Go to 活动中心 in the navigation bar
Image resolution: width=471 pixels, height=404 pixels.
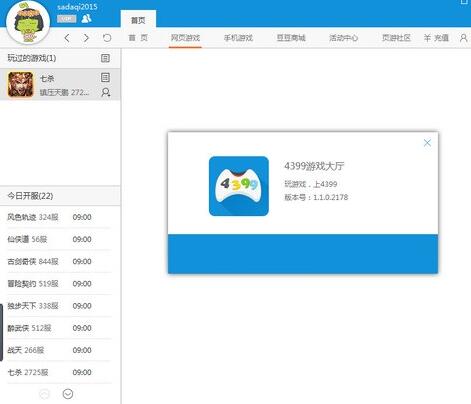[x=343, y=38]
